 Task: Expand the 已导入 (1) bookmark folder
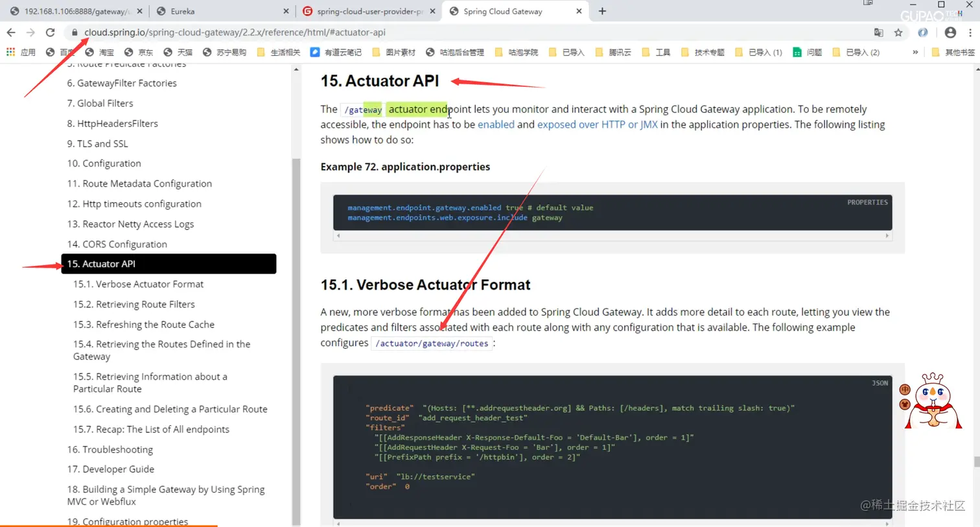pyautogui.click(x=758, y=53)
